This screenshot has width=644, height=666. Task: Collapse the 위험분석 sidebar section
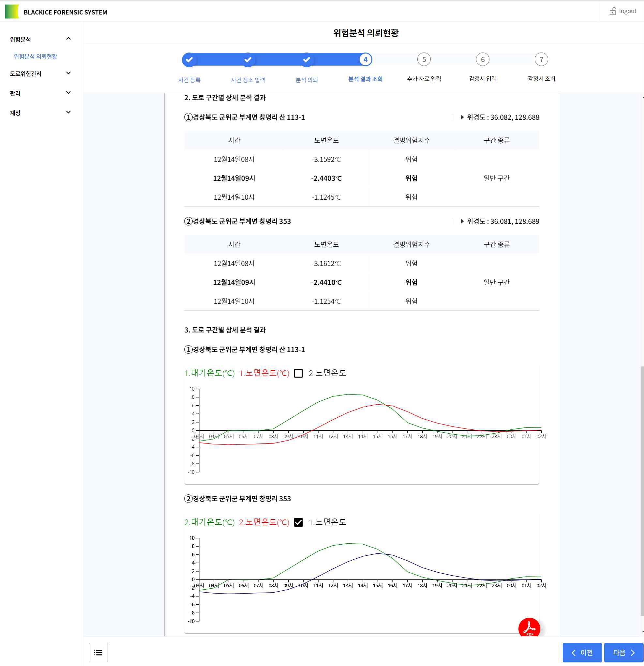pos(68,39)
